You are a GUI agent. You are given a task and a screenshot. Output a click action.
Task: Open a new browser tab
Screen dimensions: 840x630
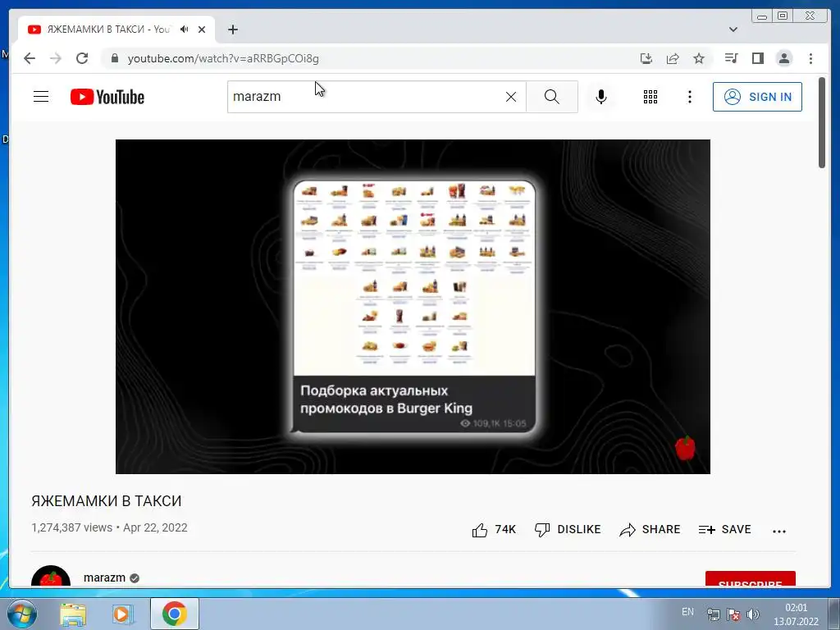coord(232,30)
